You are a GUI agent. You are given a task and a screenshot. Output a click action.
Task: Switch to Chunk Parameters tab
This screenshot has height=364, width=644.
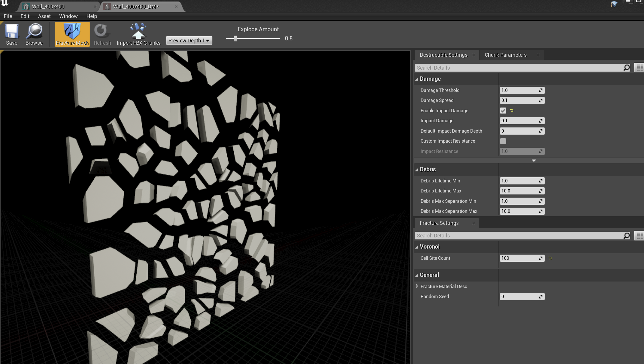(505, 55)
